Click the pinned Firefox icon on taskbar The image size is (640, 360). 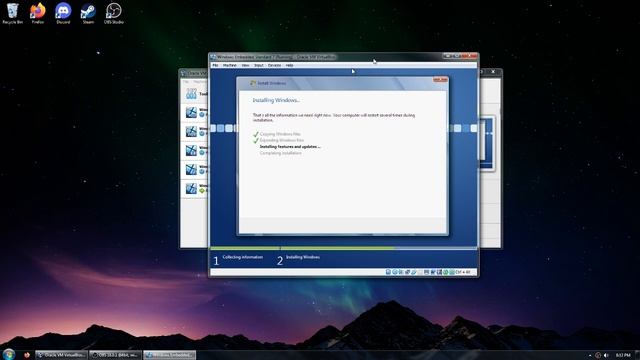pyautogui.click(x=27, y=355)
